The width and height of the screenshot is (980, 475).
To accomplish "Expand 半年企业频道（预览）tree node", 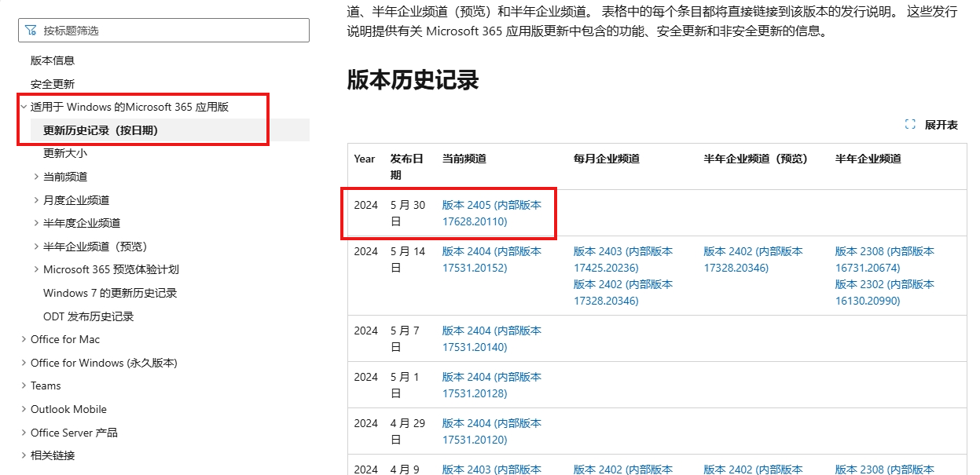I will click(x=36, y=247).
